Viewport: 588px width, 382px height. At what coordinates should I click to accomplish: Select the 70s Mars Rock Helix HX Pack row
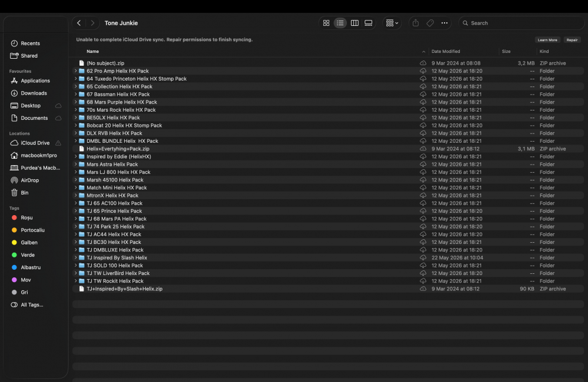point(328,110)
